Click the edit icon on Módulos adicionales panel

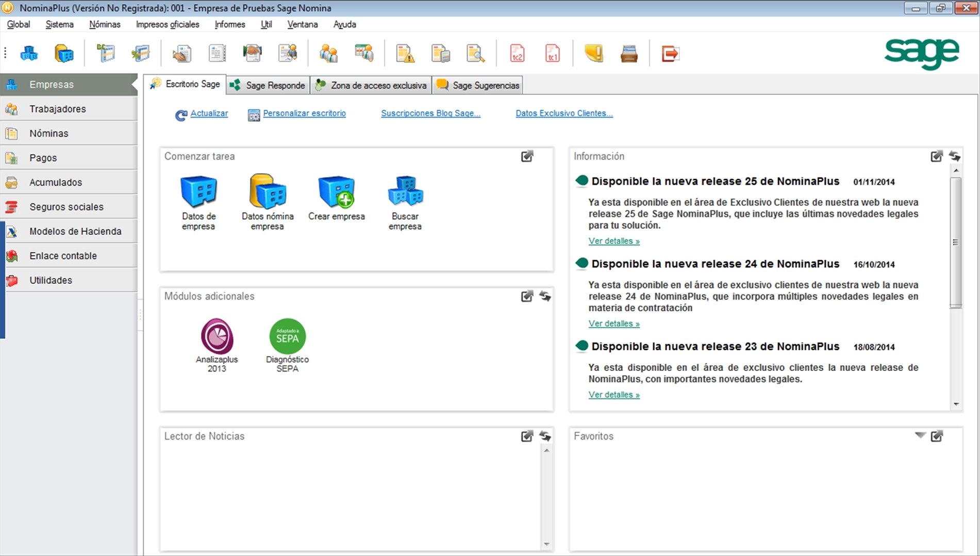tap(527, 296)
